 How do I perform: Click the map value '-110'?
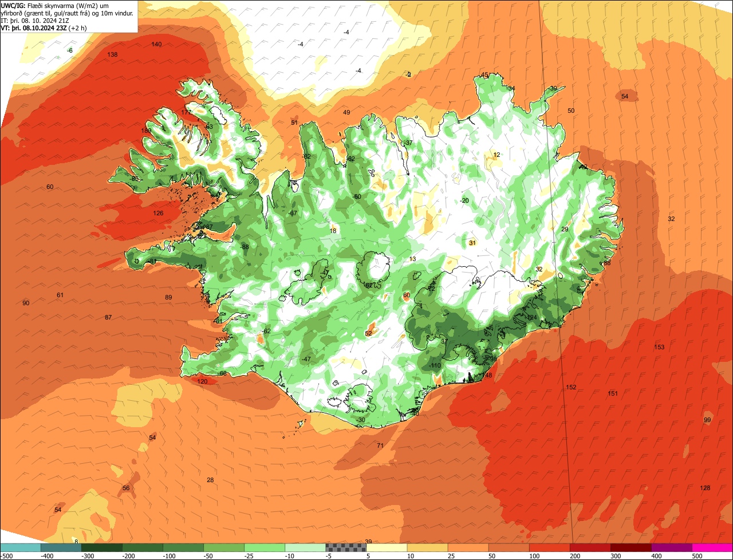click(435, 366)
